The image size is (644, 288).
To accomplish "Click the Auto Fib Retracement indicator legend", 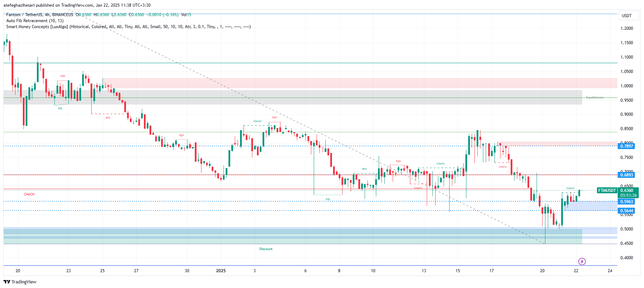I will [35, 21].
